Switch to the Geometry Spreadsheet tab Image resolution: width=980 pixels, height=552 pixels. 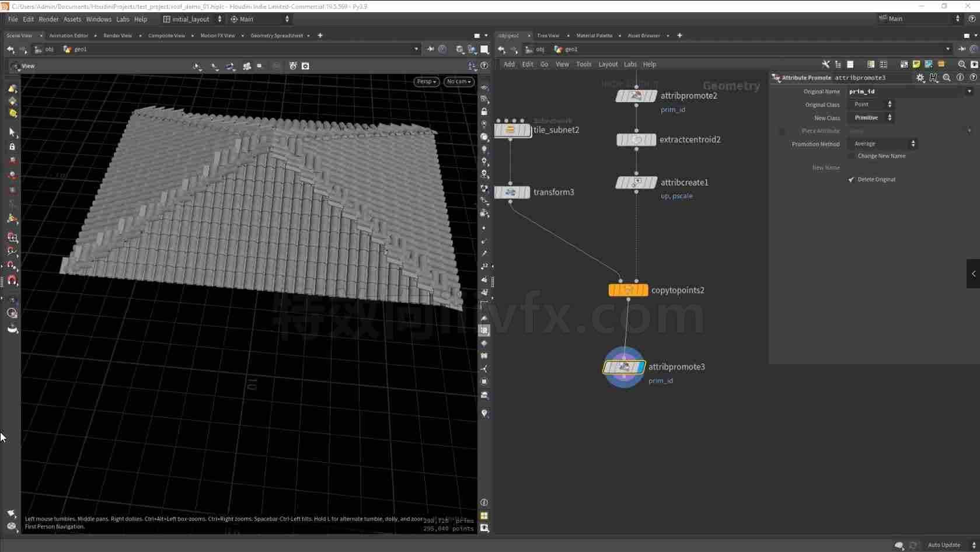pyautogui.click(x=277, y=36)
